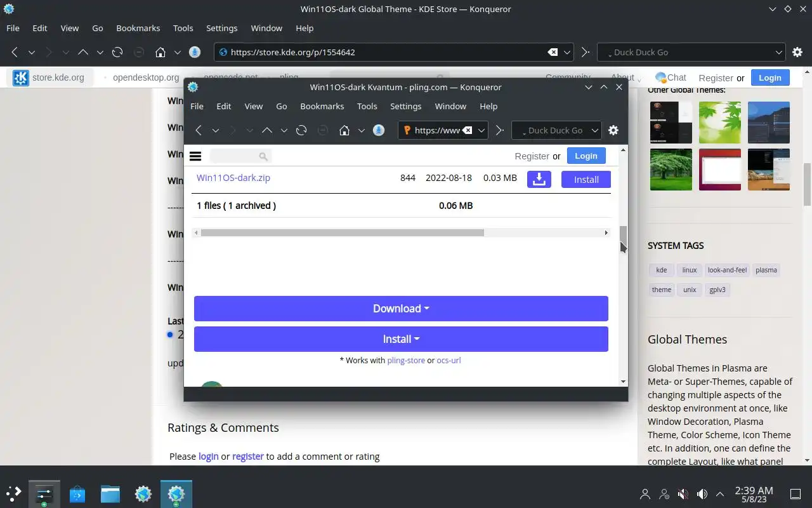Click the Login button on the store.kde.org page
812x508 pixels.
(x=770, y=77)
